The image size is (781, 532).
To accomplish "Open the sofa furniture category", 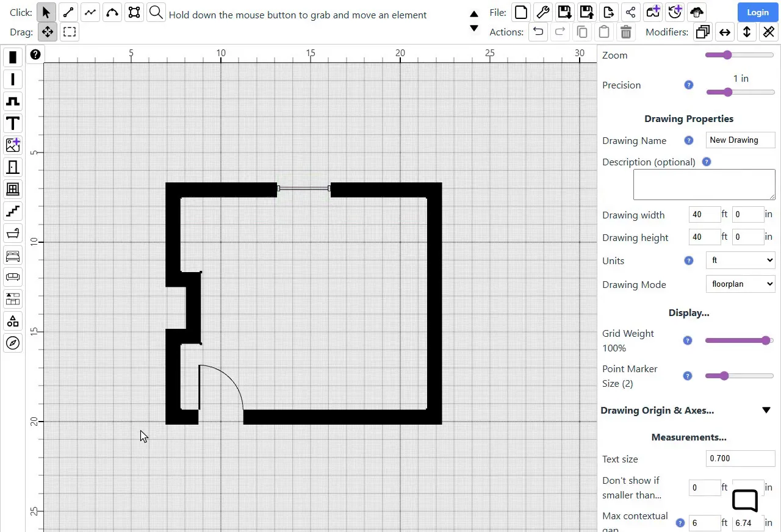I will tap(13, 277).
